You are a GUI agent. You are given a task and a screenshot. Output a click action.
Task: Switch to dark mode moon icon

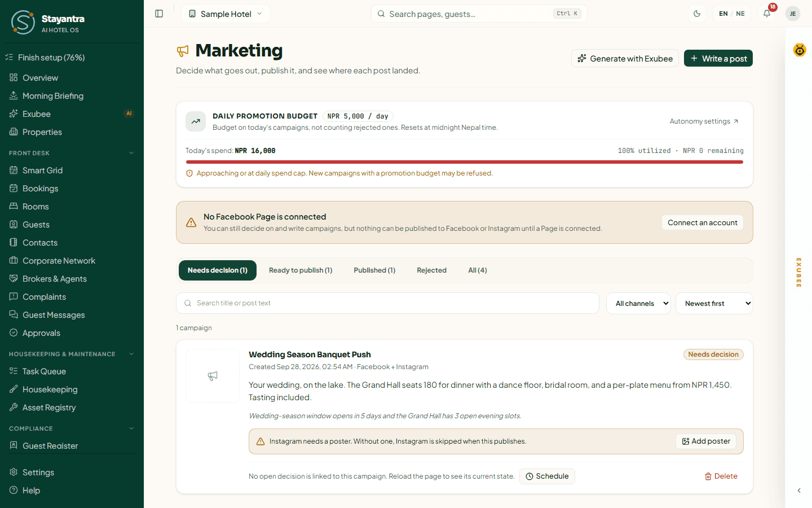point(697,14)
